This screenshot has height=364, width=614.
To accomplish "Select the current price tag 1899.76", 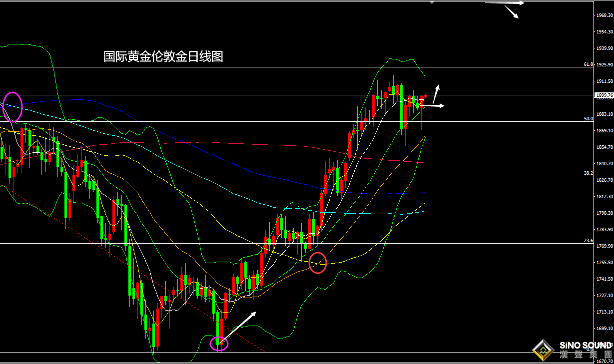I will (x=604, y=95).
